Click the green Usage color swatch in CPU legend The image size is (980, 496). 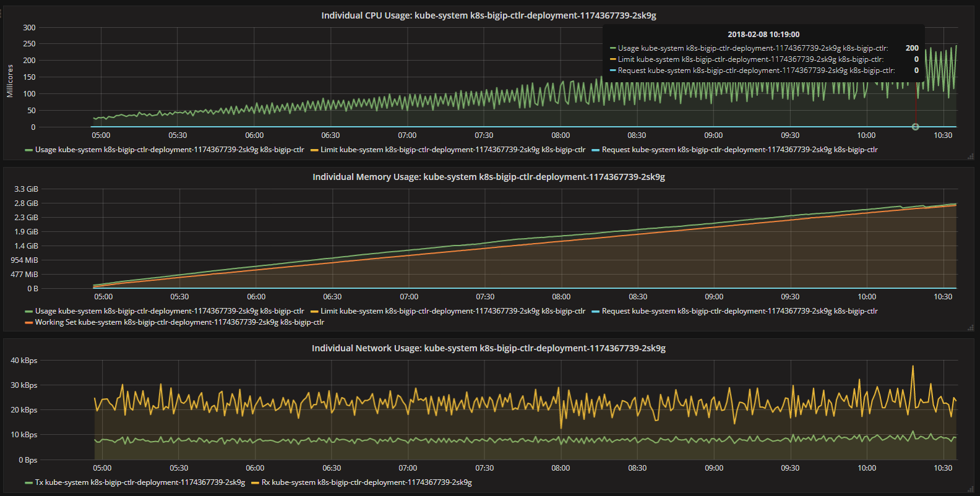(29, 150)
